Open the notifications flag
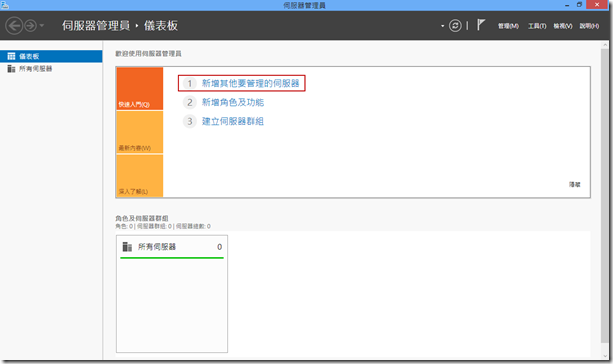 coord(481,25)
